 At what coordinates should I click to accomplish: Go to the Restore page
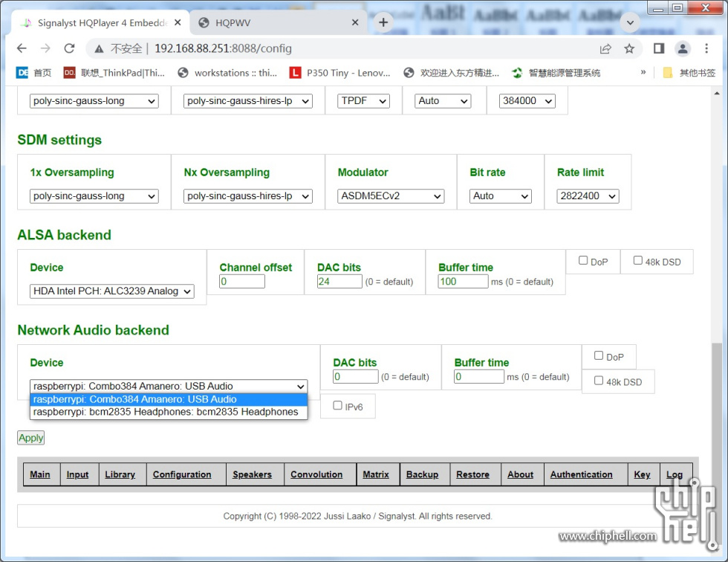[472, 474]
